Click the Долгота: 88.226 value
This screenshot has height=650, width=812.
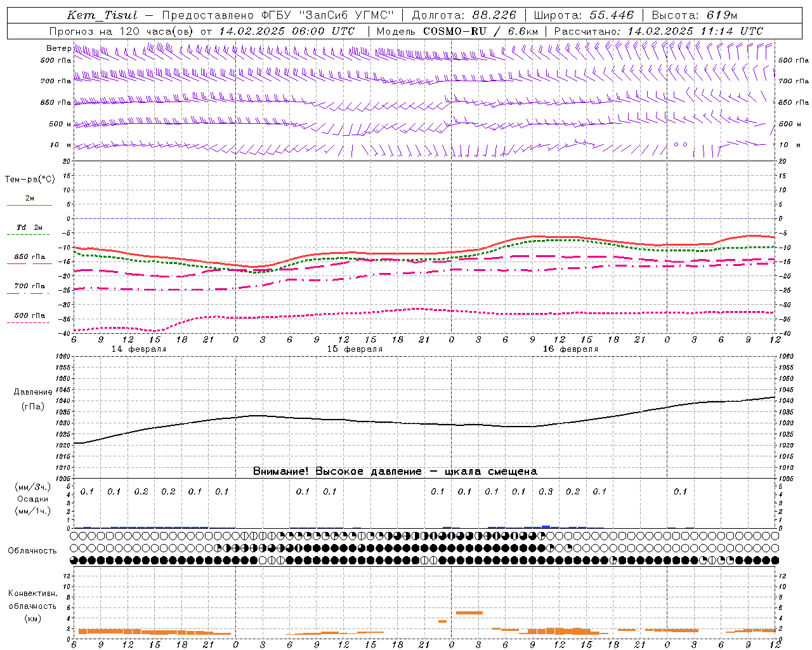coord(464,15)
